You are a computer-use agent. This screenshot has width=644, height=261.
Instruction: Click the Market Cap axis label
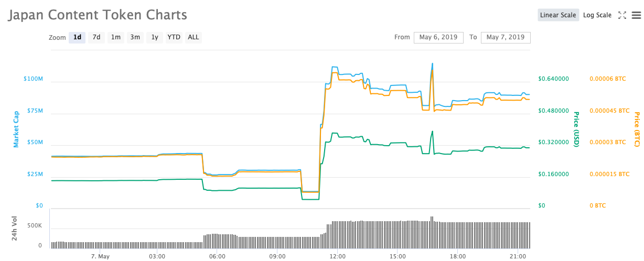tap(16, 128)
